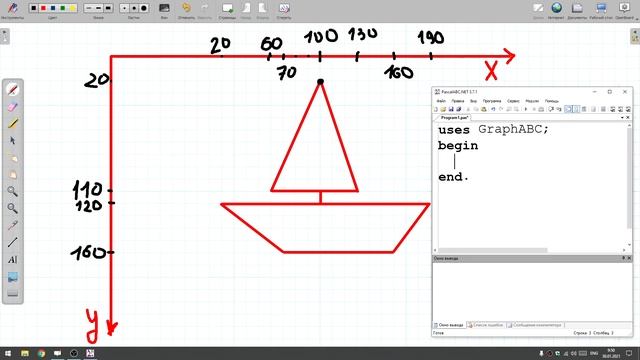
Task: Select the Zoom out magnifier tool
Action: (x=13, y=208)
